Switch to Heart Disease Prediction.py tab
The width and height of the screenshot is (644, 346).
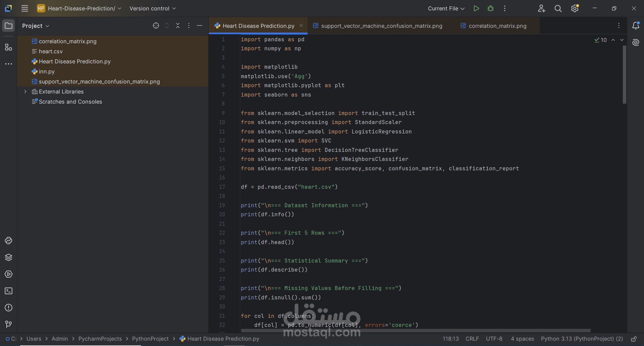[258, 26]
